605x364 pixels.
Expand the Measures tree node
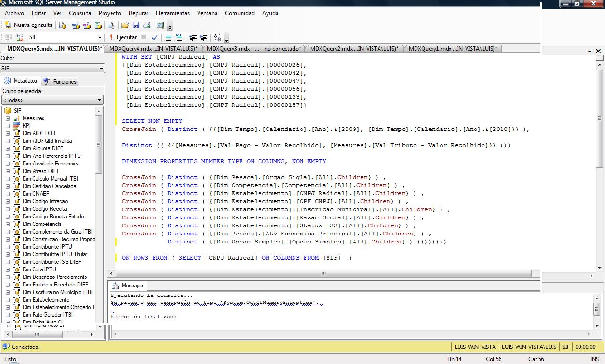click(x=8, y=118)
